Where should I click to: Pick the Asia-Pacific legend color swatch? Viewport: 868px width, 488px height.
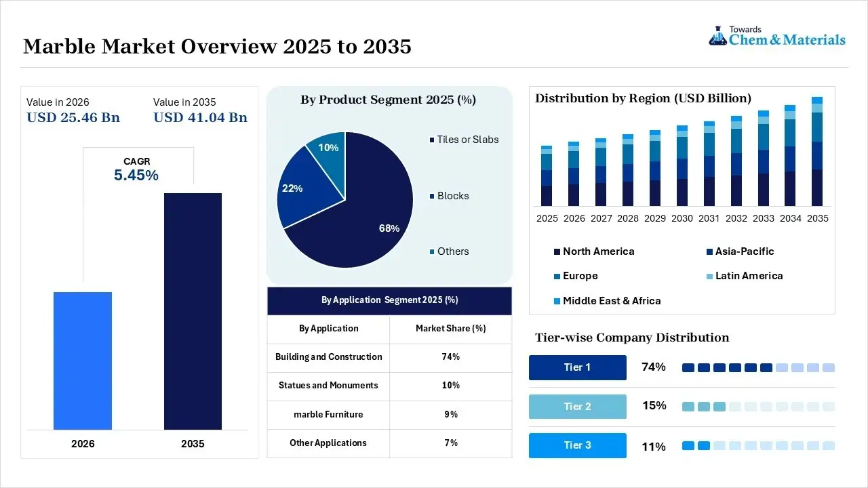[x=709, y=251]
